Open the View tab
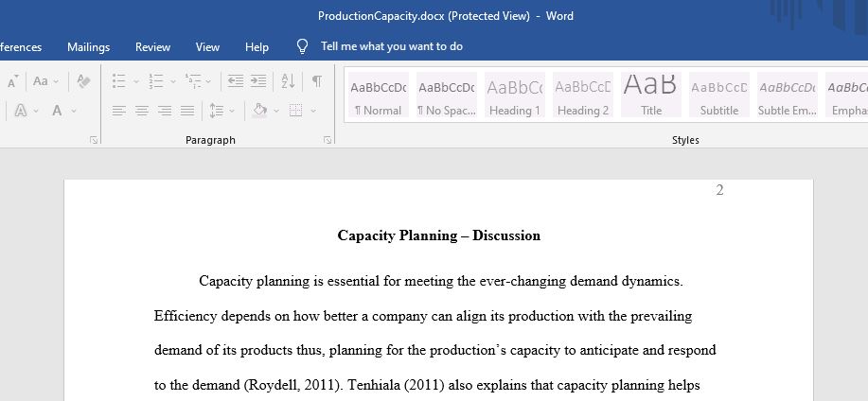The image size is (868, 401). tap(207, 47)
